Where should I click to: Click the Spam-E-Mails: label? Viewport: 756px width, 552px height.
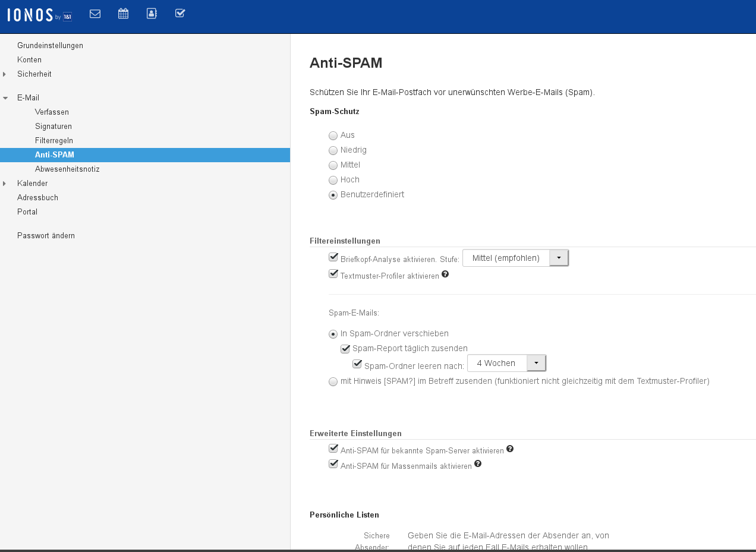click(354, 313)
